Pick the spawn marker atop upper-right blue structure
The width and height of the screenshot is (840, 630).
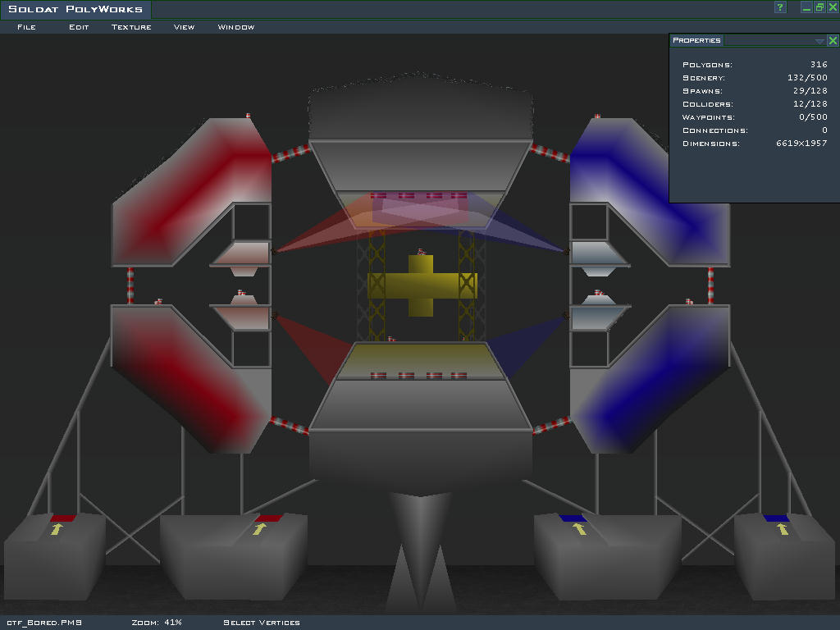point(597,116)
